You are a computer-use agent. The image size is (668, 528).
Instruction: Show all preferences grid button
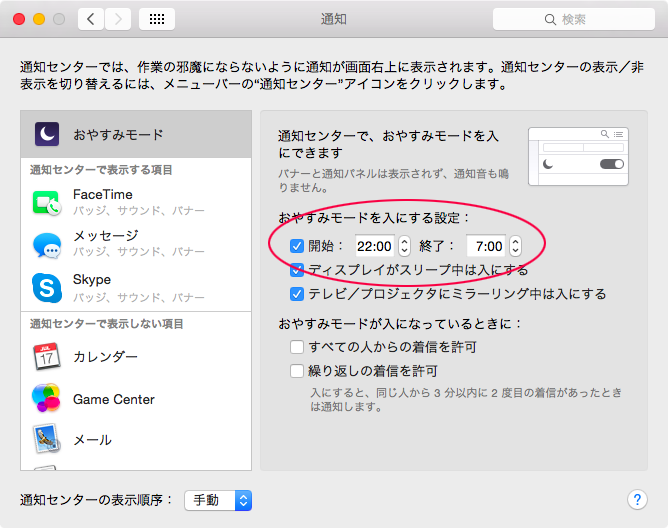coord(157,19)
